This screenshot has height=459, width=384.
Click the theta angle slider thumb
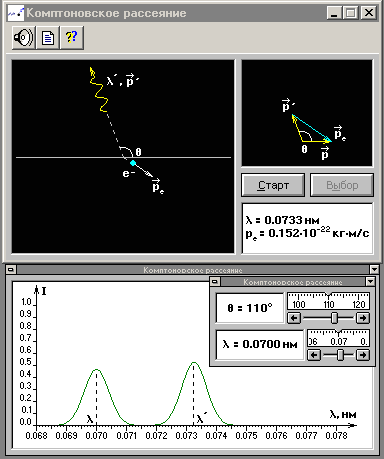334,318
